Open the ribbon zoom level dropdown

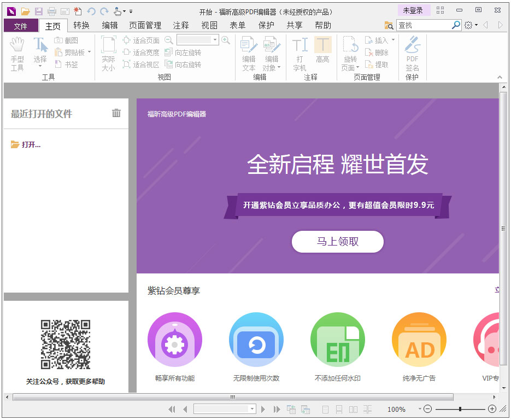tap(215, 40)
